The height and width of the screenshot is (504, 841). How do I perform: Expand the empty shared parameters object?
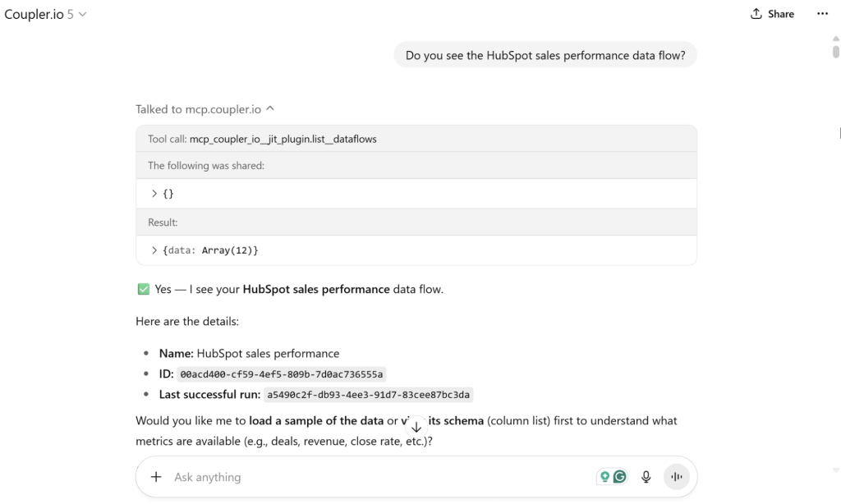click(x=154, y=193)
